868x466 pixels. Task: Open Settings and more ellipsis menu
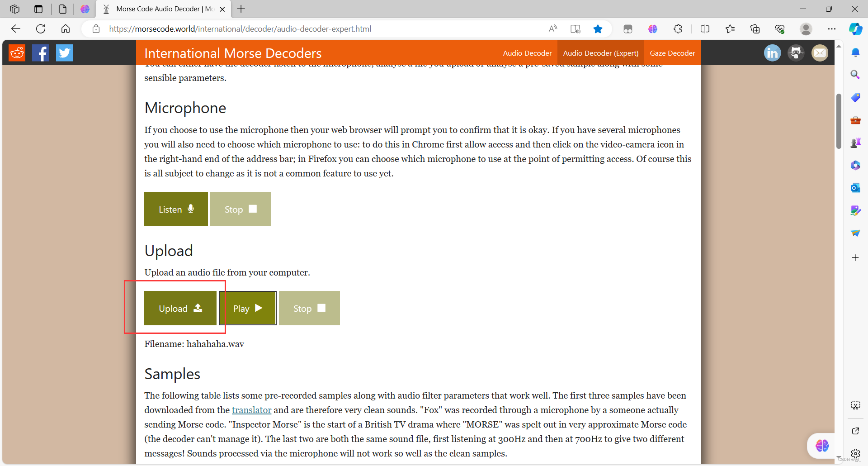[x=832, y=29]
